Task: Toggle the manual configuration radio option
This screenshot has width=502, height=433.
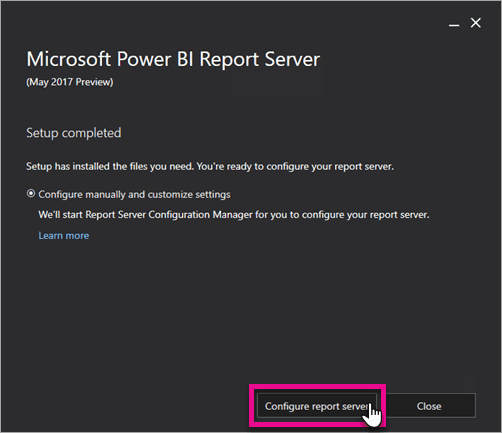Action: 31,193
